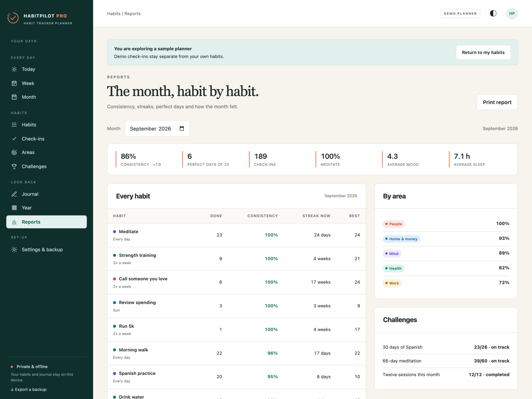
Task: Click the Best column header
Action: (354, 216)
